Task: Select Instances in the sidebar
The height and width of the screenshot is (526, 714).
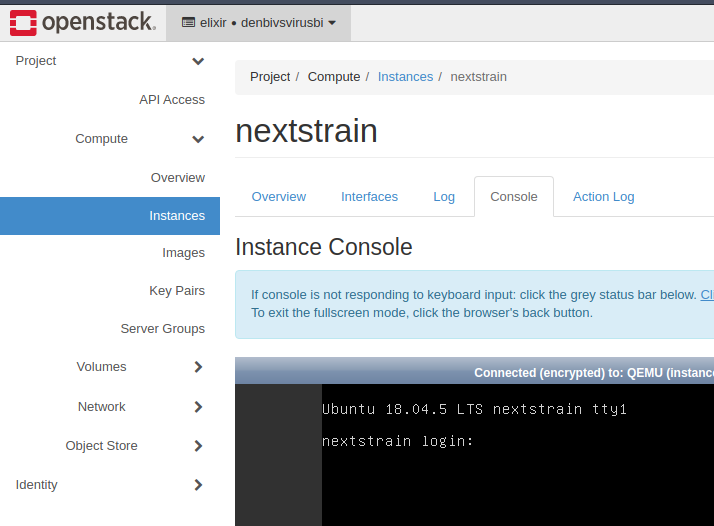Action: click(x=176, y=216)
